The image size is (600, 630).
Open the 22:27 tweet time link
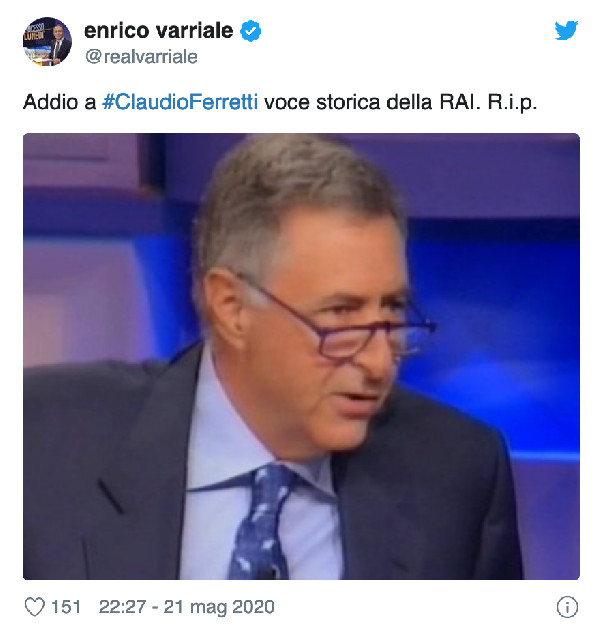[x=122, y=607]
